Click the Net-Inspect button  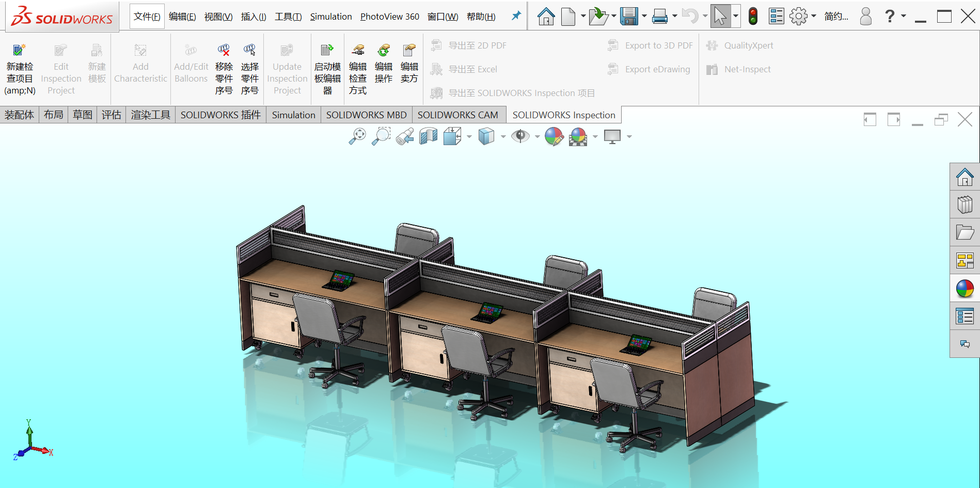tap(738, 69)
